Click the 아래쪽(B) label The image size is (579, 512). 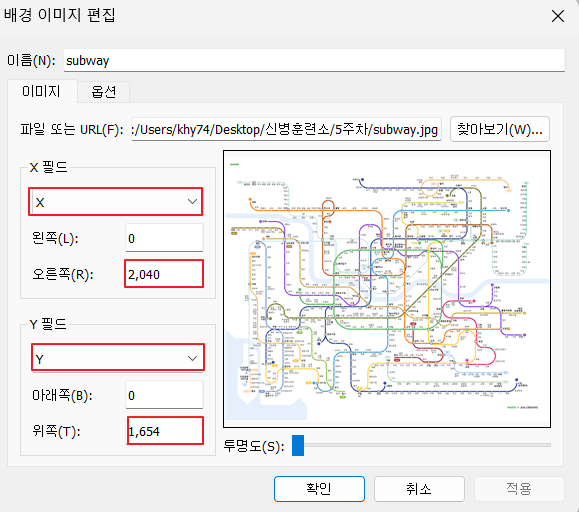click(62, 395)
